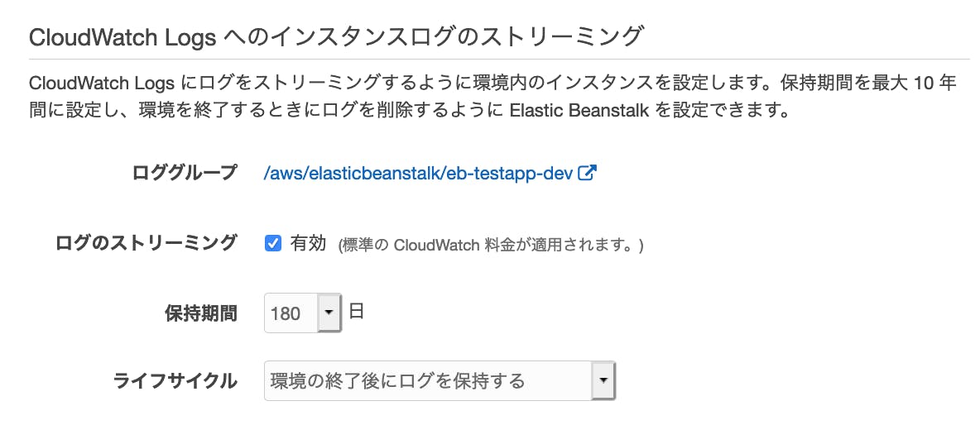Click the arrow button on the 180 dropdown
Screen dimensions: 980x425
tap(329, 313)
